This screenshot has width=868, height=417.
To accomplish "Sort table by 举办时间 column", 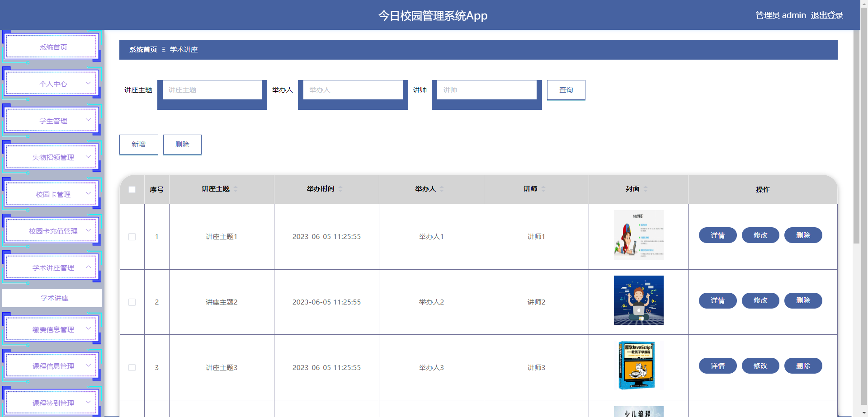I will click(340, 189).
